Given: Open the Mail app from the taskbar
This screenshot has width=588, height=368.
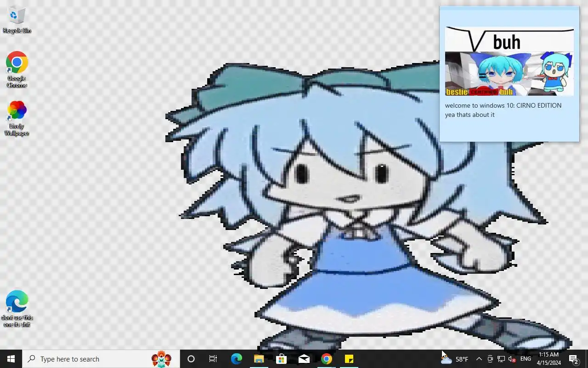Looking at the screenshot, I should point(304,359).
